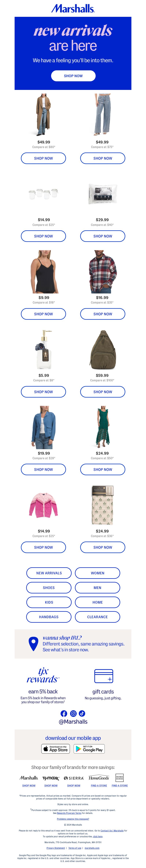Image resolution: width=146 pixels, height=868 pixels.
Task: Open the Rewards Program Terms link
Action: [x=69, y=813]
